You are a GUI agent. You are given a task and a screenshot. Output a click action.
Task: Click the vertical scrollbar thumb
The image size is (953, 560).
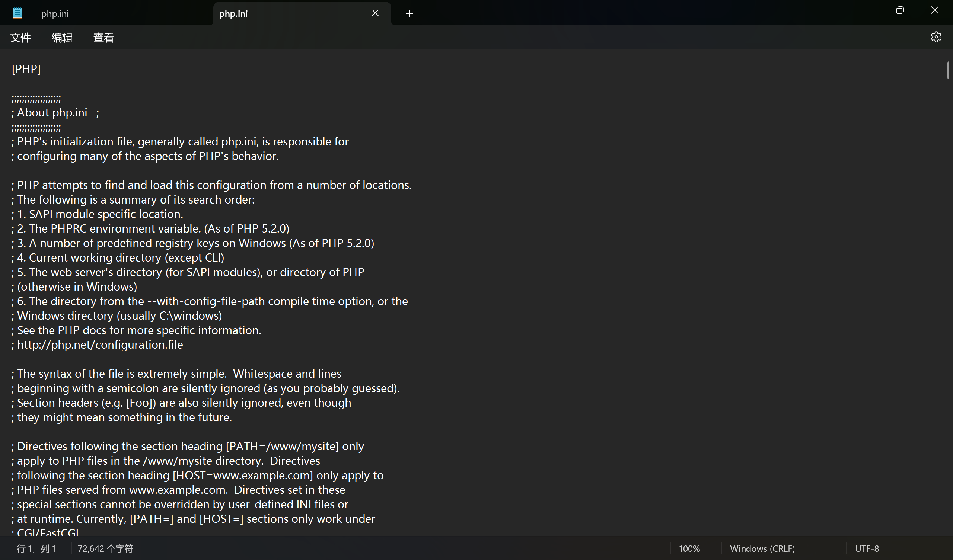point(948,70)
